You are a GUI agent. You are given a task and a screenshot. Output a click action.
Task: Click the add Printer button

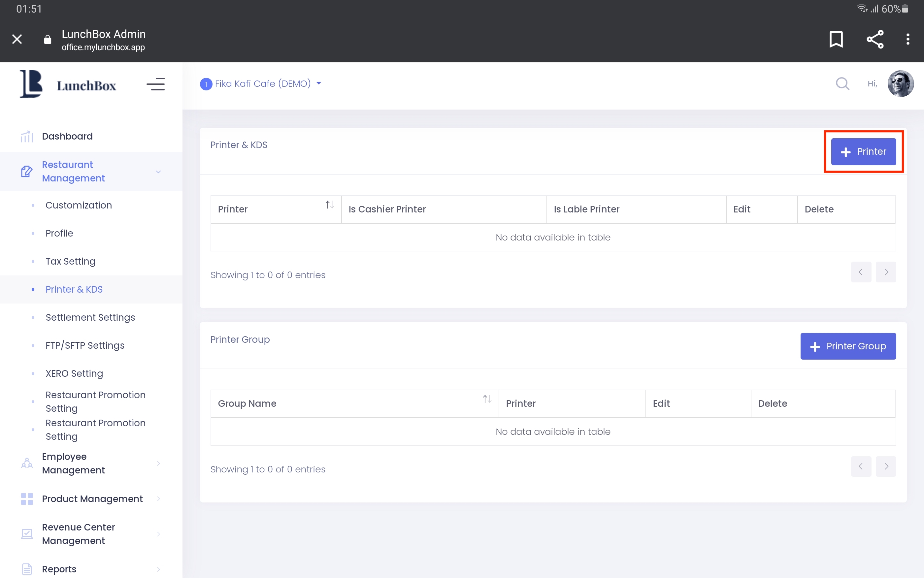(863, 152)
